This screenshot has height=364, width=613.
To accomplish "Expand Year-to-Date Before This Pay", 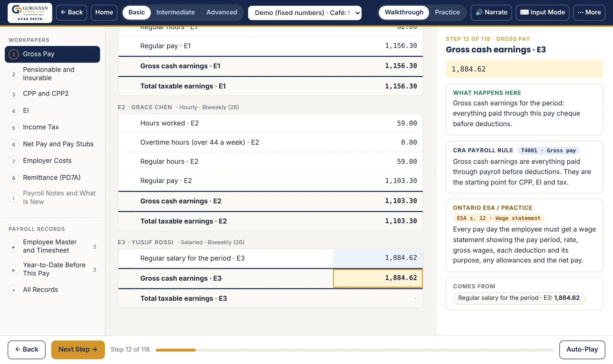I will [x=13, y=270].
